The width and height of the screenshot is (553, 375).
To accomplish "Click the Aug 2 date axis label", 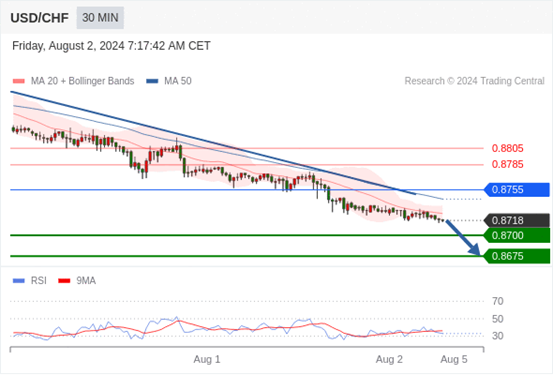I will 389,359.
